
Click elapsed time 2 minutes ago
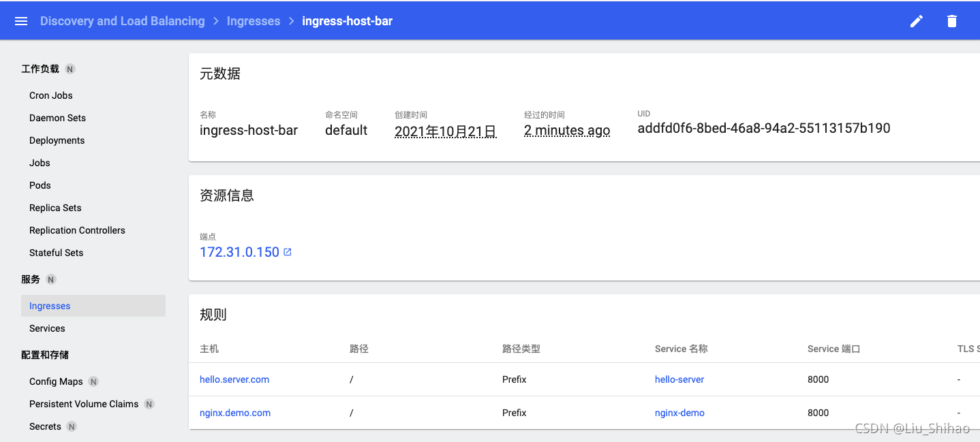click(567, 131)
